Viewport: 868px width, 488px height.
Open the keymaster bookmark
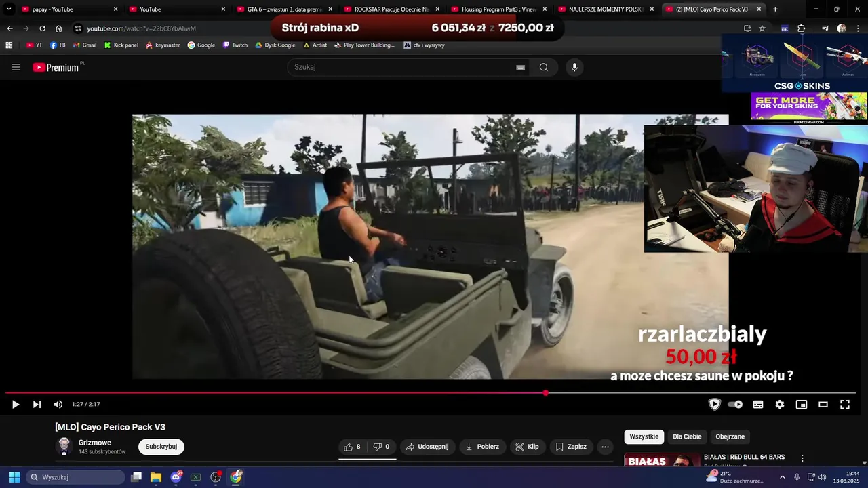pos(162,45)
